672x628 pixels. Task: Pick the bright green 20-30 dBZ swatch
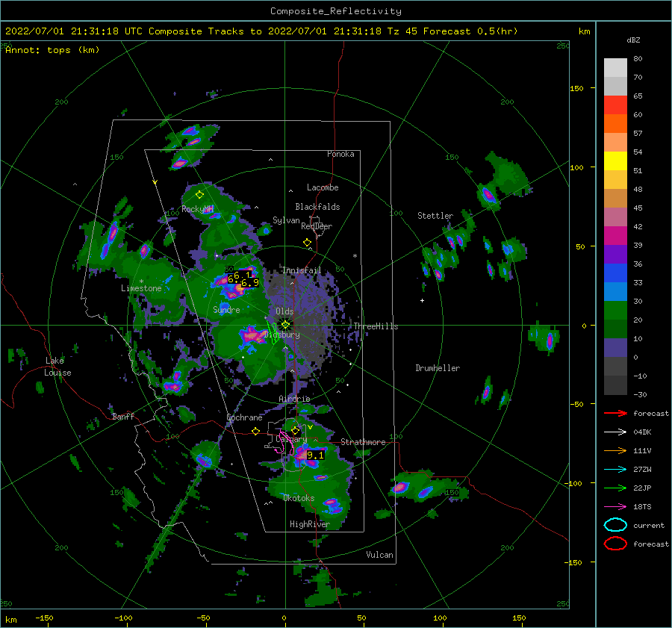click(x=615, y=311)
